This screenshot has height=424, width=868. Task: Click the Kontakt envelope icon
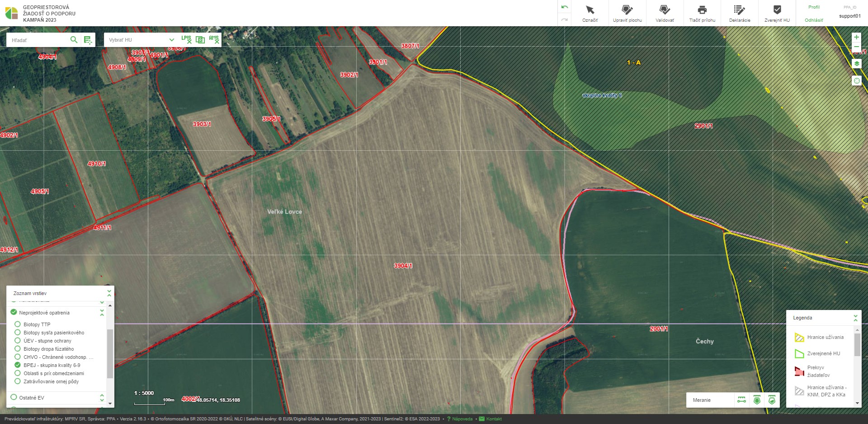click(x=481, y=419)
